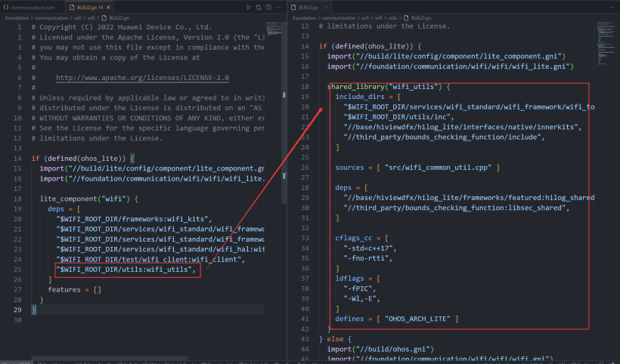Click line number 29 in left editor
Viewport: 620px width, 364px height.
pos(17,310)
